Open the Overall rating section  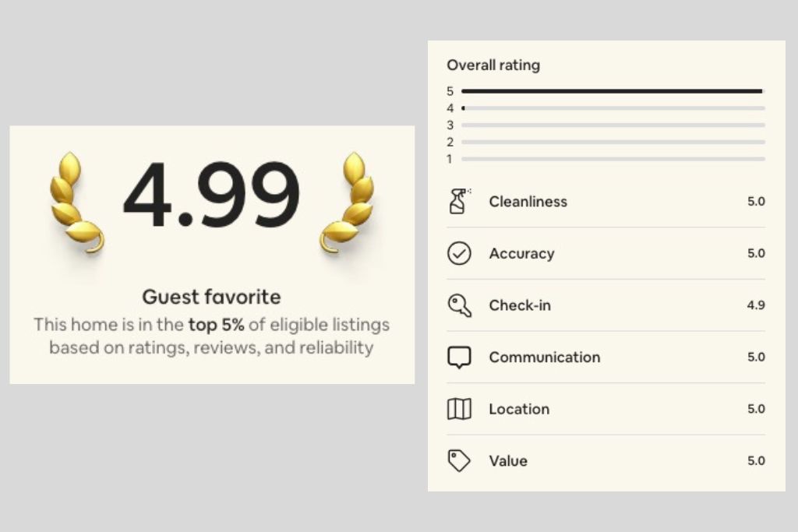click(x=493, y=65)
